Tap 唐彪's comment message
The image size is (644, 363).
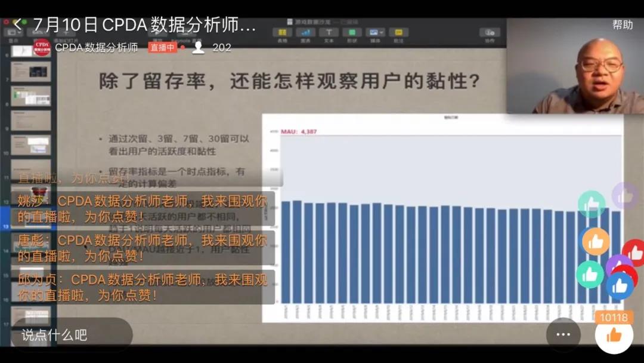click(x=143, y=248)
